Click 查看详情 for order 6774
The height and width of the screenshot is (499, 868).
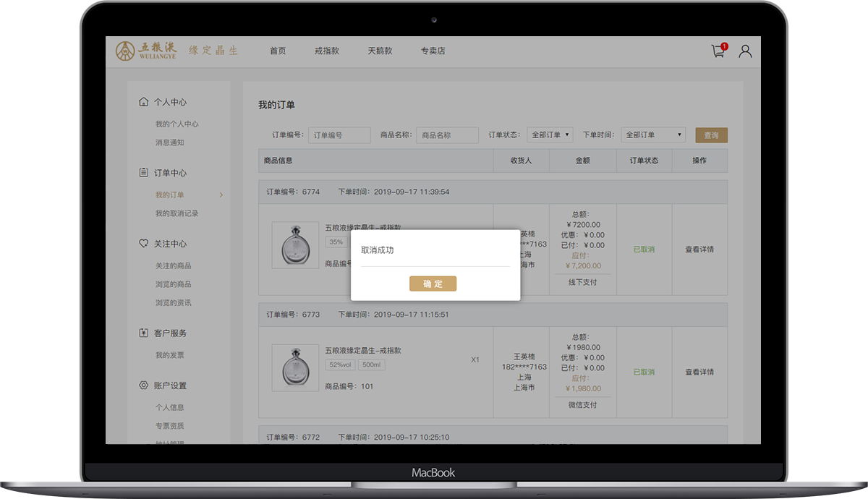coord(699,249)
